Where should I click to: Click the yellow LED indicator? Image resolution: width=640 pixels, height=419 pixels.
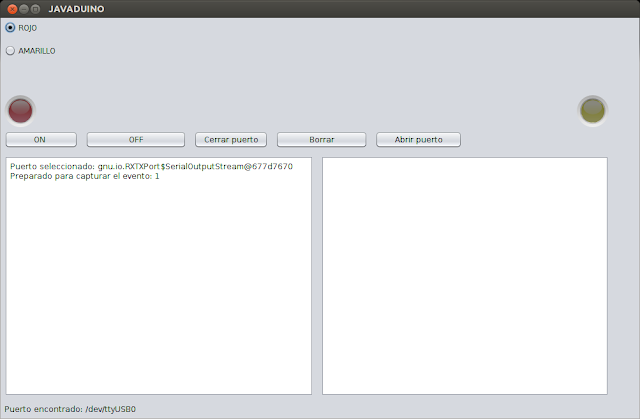[593, 111]
